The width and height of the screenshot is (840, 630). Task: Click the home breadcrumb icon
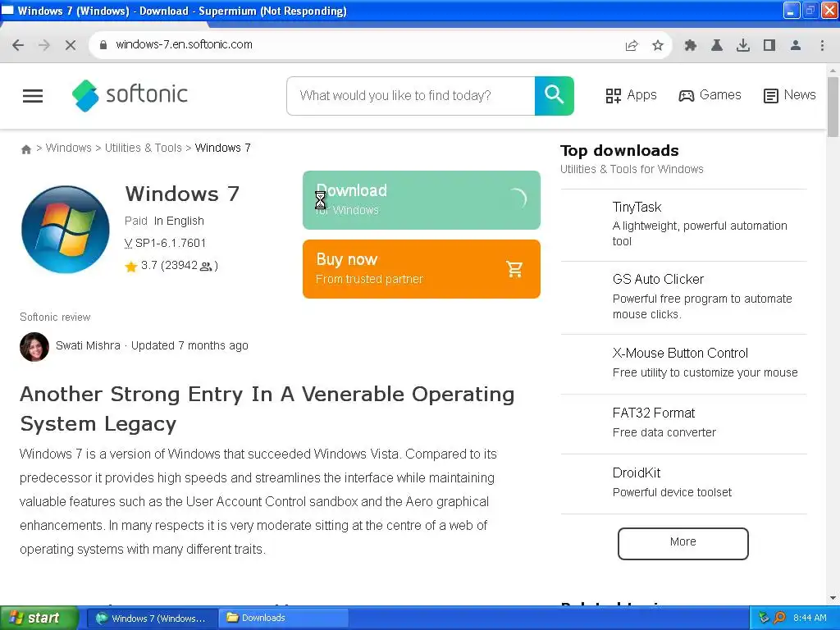pos(25,149)
